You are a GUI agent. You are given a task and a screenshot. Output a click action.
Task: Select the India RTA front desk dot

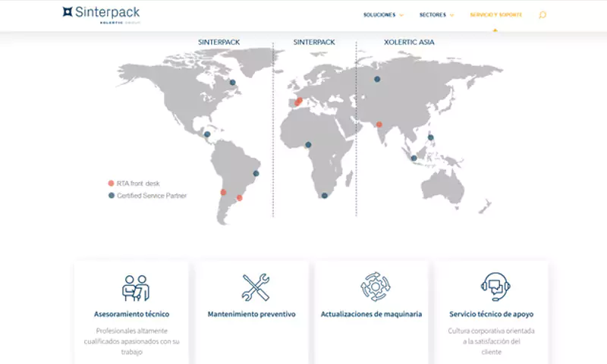(x=379, y=124)
